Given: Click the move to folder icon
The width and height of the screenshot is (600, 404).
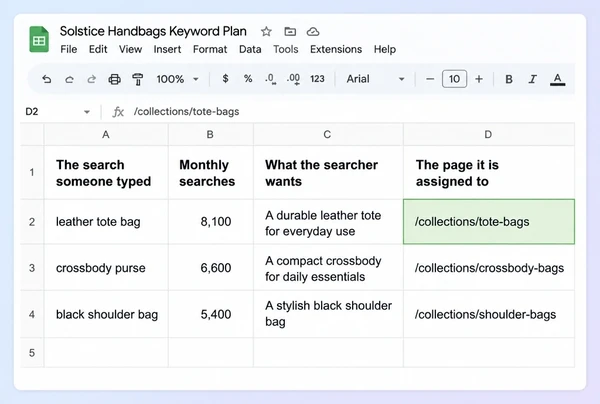Looking at the screenshot, I should (x=290, y=31).
